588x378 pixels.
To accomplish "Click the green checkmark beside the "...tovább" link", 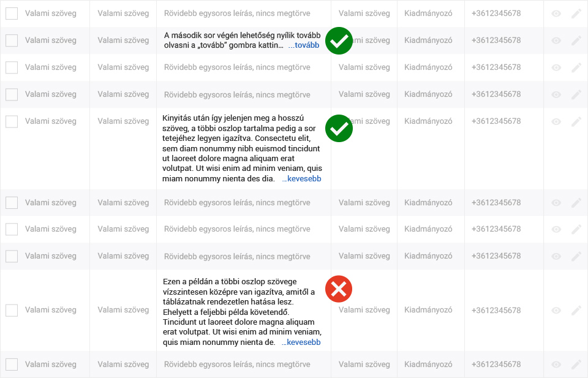I will 339,41.
